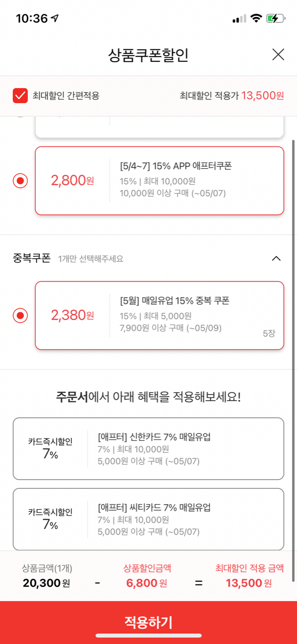Tap the 중복쿠폰 section header
The width and height of the screenshot is (297, 644).
[32, 258]
